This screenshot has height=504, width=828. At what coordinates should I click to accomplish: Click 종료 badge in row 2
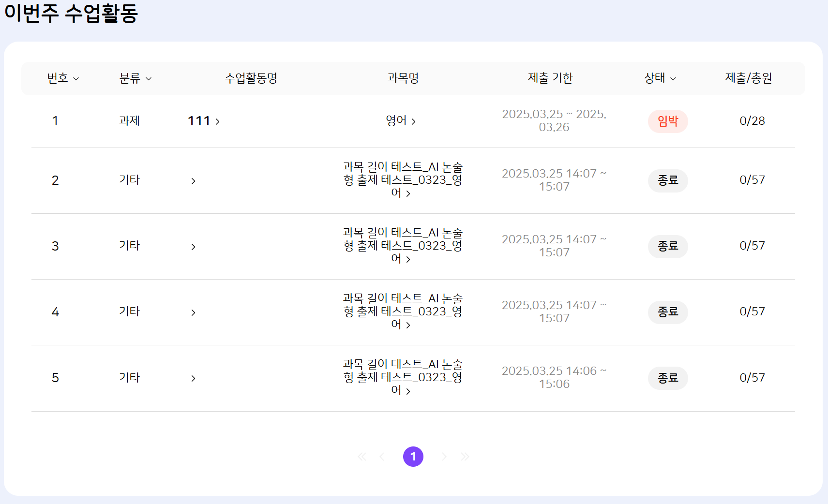click(667, 180)
